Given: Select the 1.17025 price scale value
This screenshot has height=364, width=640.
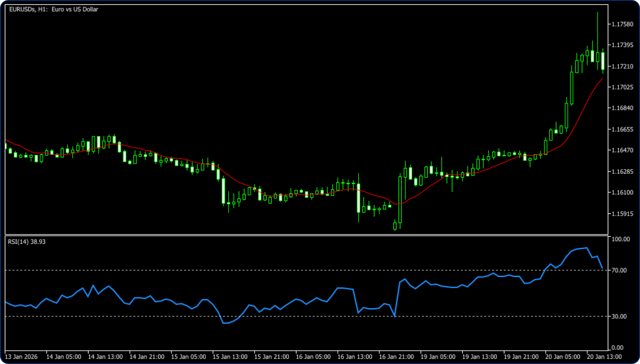Looking at the screenshot, I should (622, 87).
